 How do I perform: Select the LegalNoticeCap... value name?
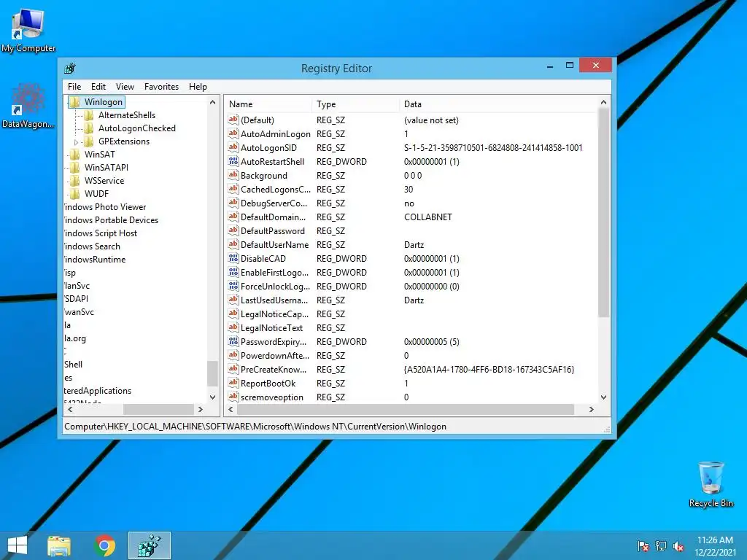274,314
